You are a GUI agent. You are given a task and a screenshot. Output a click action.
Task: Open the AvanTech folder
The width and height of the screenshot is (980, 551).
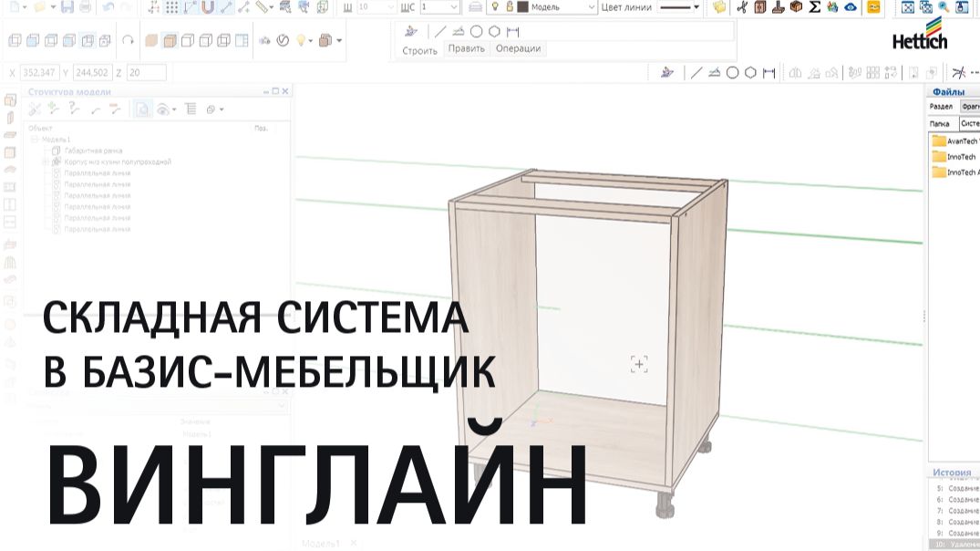tap(955, 141)
